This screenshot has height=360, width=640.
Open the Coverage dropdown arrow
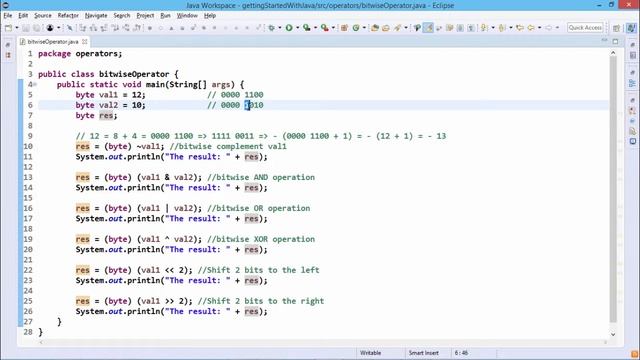coord(316,28)
